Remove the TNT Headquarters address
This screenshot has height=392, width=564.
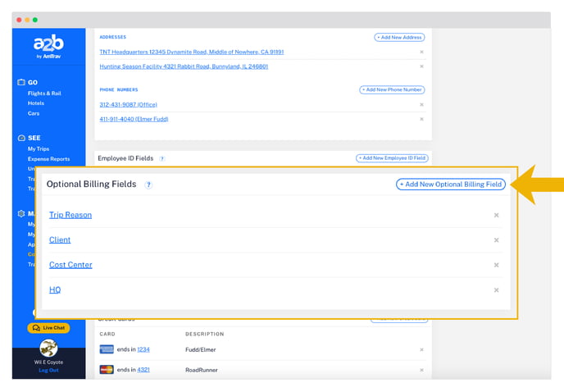coord(421,52)
